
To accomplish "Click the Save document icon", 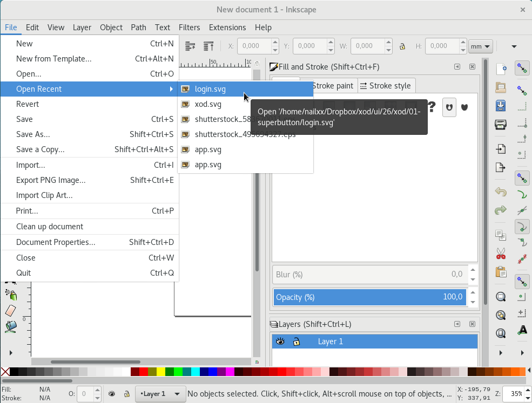I will pos(501,106).
